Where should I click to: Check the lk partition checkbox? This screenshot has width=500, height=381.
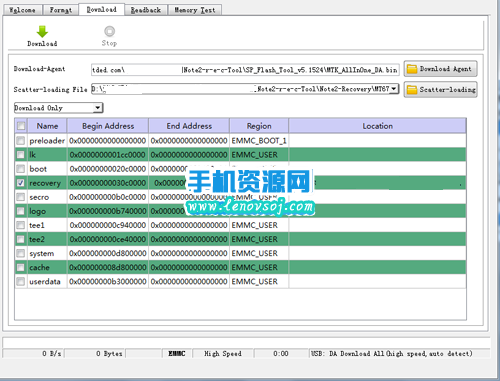click(x=21, y=154)
